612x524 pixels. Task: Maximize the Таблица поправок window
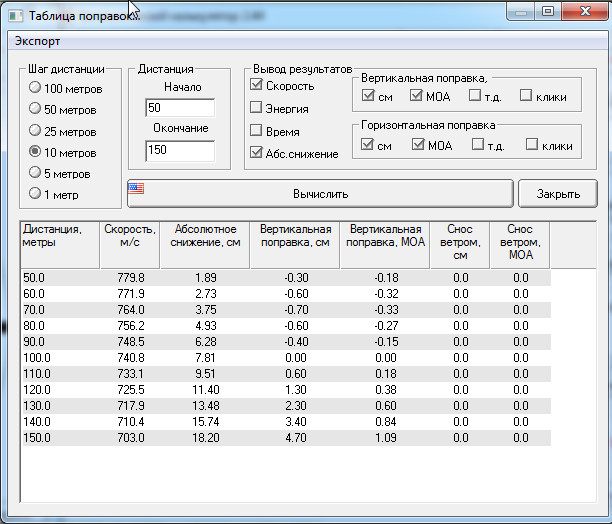(x=547, y=11)
